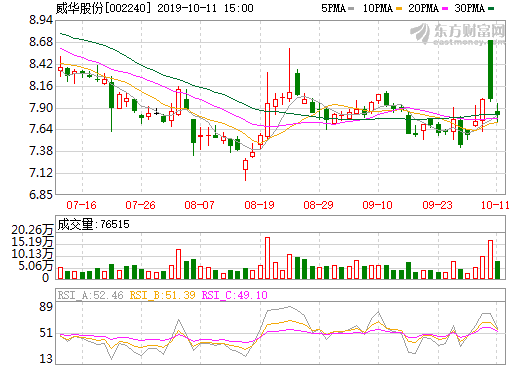Click the 成交量:76515 volume label
The width and height of the screenshot is (520, 365).
coord(93,224)
